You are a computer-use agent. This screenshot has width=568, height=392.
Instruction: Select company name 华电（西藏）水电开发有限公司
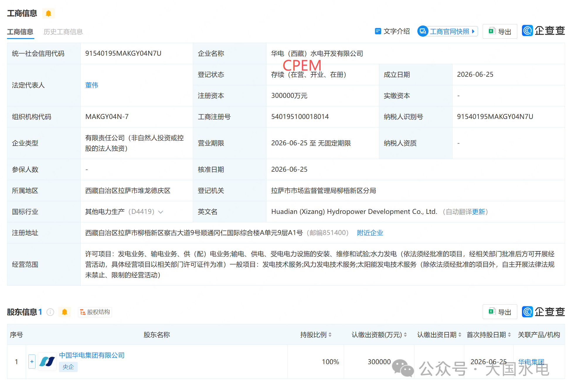(317, 53)
